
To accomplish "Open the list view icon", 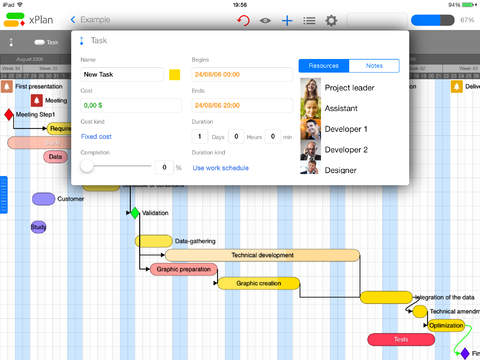I will point(309,21).
